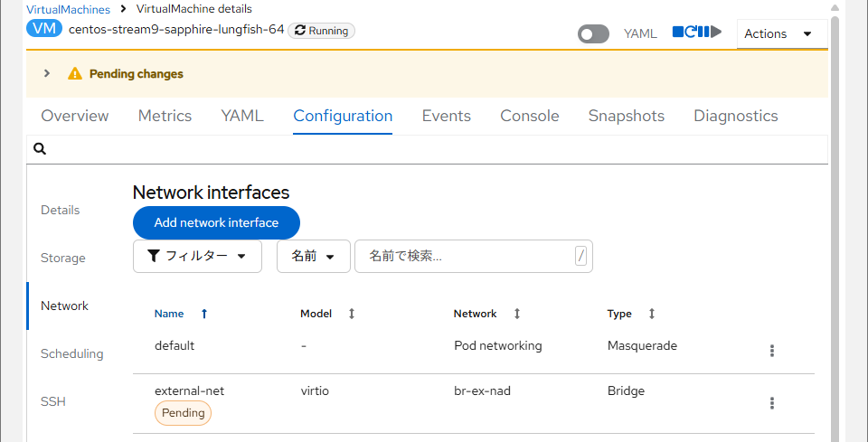Expand the Pending changes alert

click(x=47, y=74)
